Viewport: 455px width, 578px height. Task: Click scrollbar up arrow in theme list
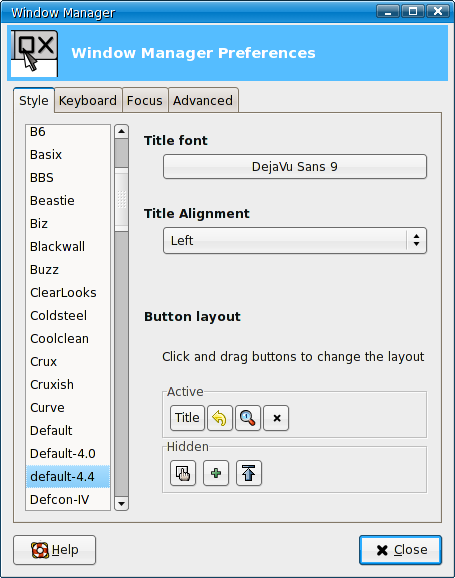pyautogui.click(x=121, y=131)
